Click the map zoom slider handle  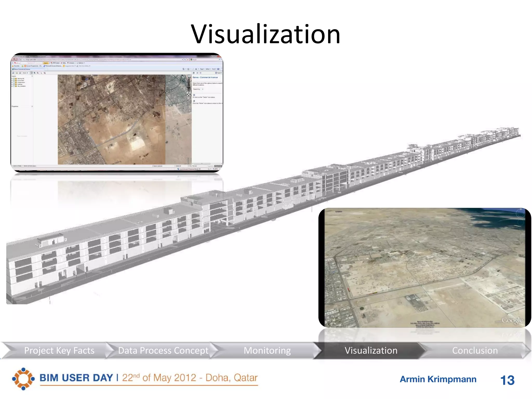coord(189,87)
